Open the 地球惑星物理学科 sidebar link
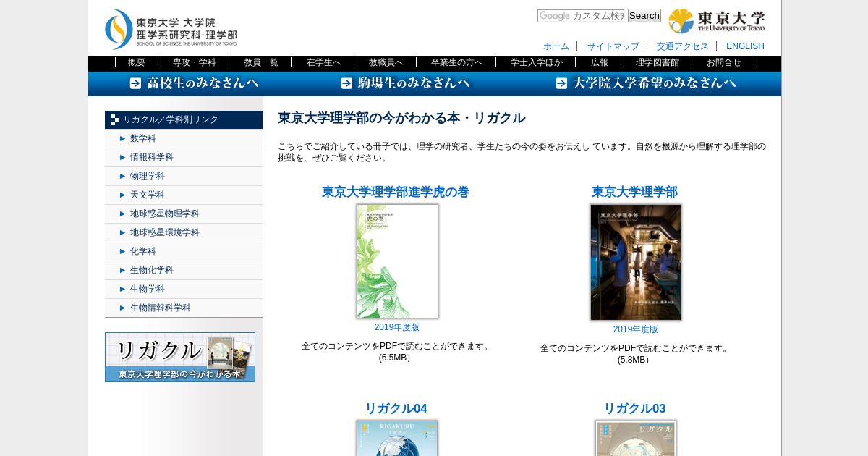This screenshot has height=456, width=868. (x=165, y=214)
